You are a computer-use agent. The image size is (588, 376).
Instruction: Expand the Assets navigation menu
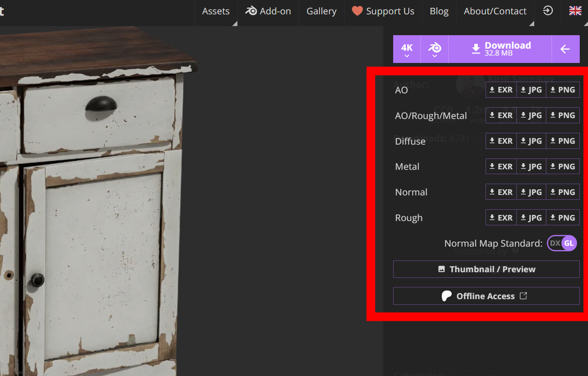tap(216, 11)
